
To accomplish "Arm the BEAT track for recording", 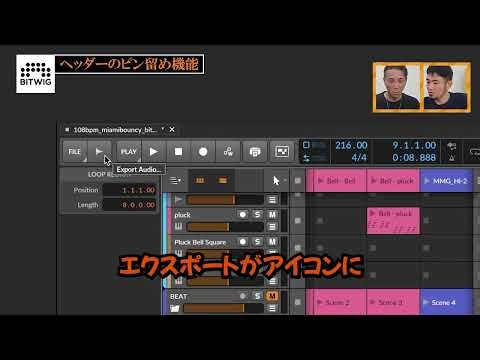I will click(x=243, y=296).
